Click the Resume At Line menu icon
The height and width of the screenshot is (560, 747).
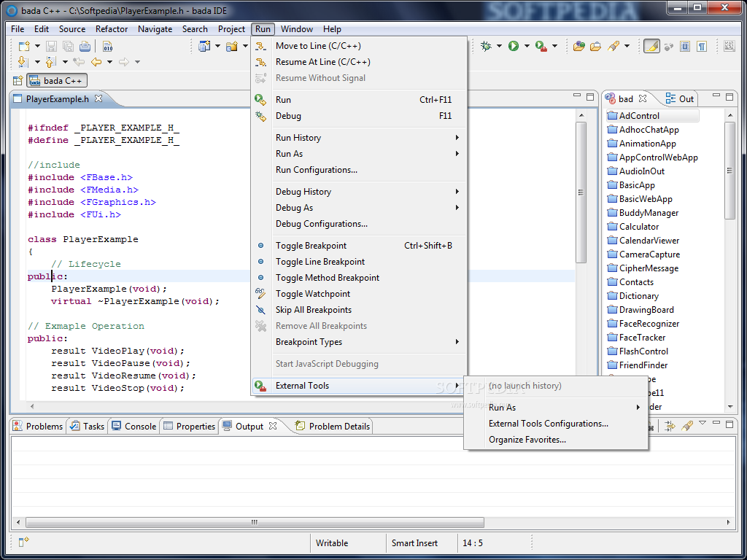click(x=260, y=62)
